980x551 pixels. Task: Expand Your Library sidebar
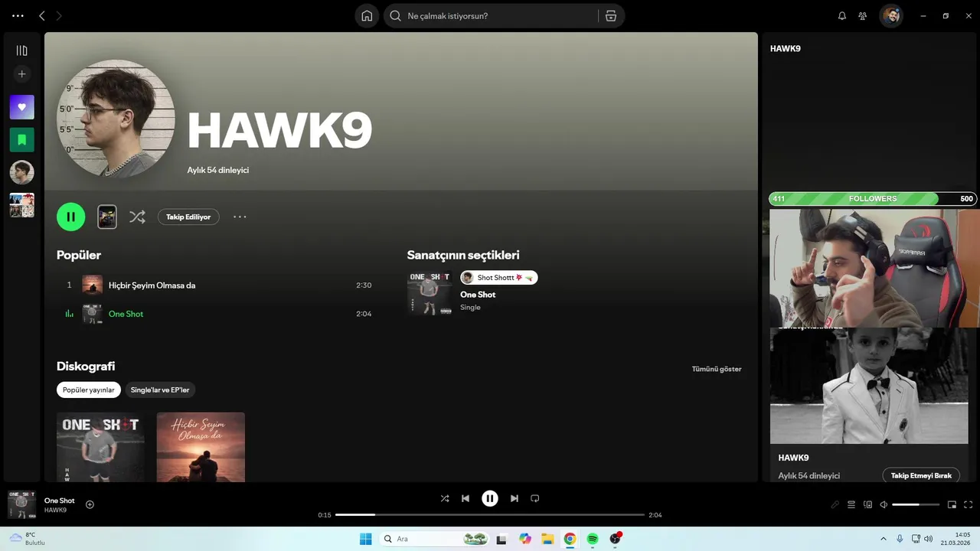21,51
